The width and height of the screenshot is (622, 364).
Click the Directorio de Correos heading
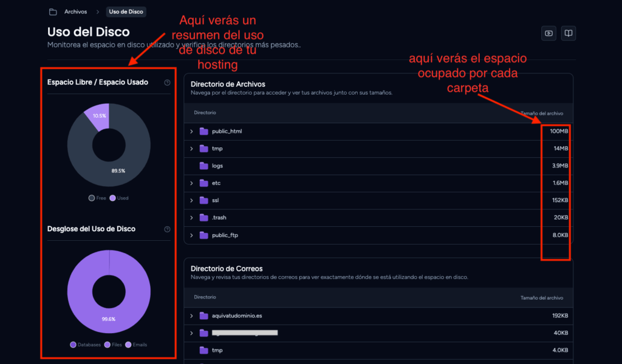tap(227, 269)
